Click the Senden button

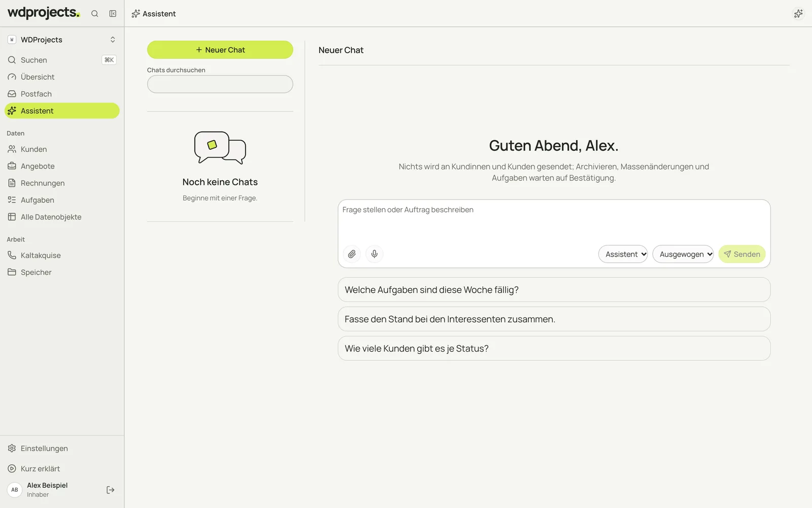coord(741,254)
